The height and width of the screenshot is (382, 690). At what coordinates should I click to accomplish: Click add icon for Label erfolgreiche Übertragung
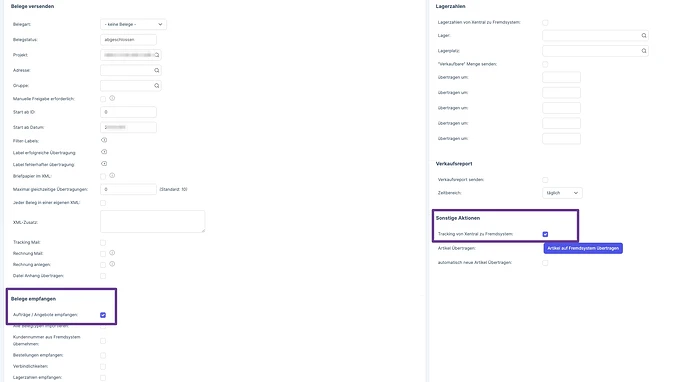(x=104, y=152)
